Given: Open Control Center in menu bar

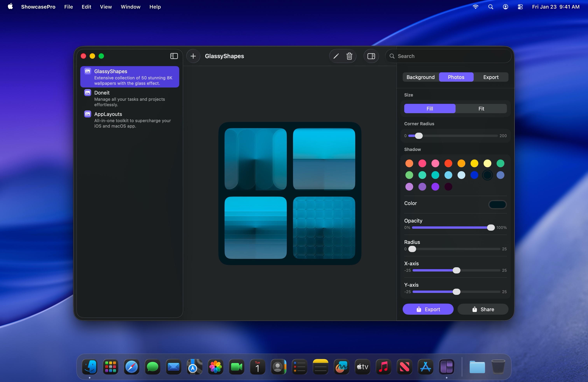Looking at the screenshot, I should pos(520,7).
